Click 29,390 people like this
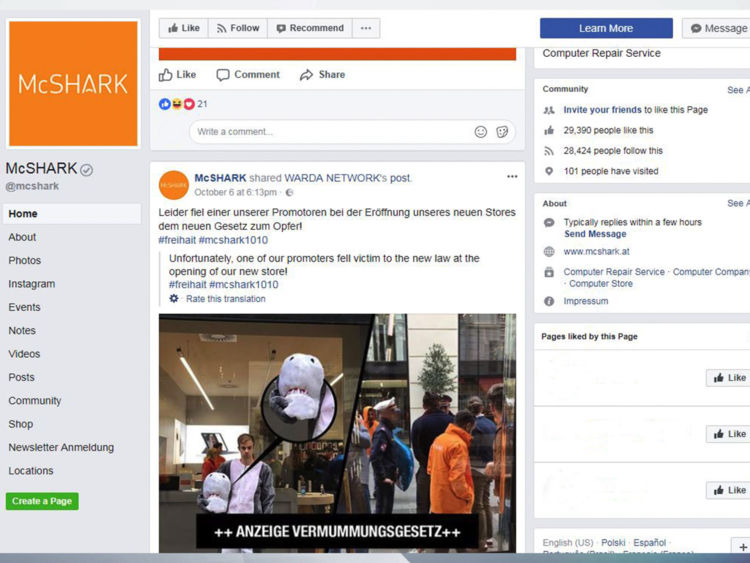 (x=608, y=131)
